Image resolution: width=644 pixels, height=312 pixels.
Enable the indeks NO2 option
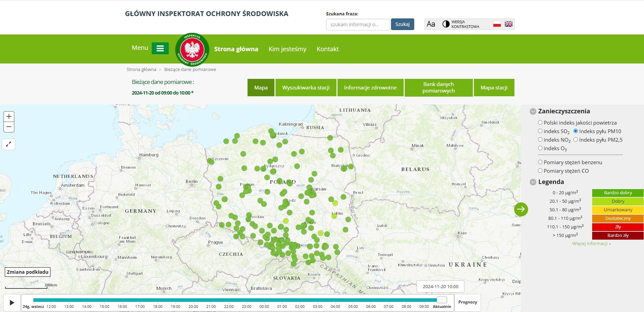pos(540,139)
